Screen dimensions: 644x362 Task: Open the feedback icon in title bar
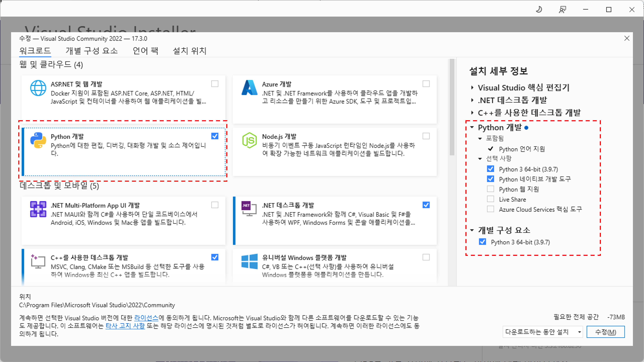(562, 10)
